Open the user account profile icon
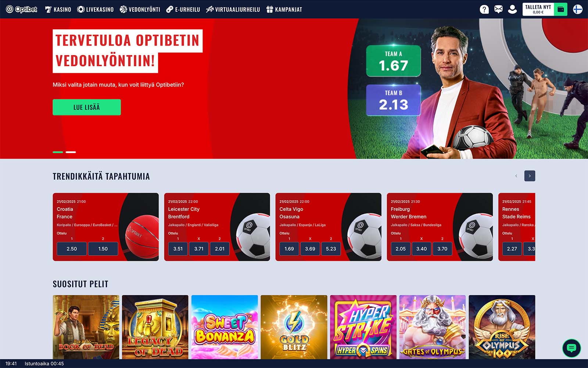Viewport: 588px width, 368px height. (512, 10)
